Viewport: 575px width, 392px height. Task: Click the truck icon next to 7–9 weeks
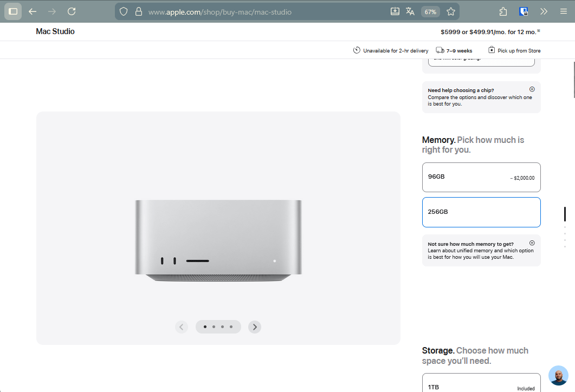(x=439, y=50)
